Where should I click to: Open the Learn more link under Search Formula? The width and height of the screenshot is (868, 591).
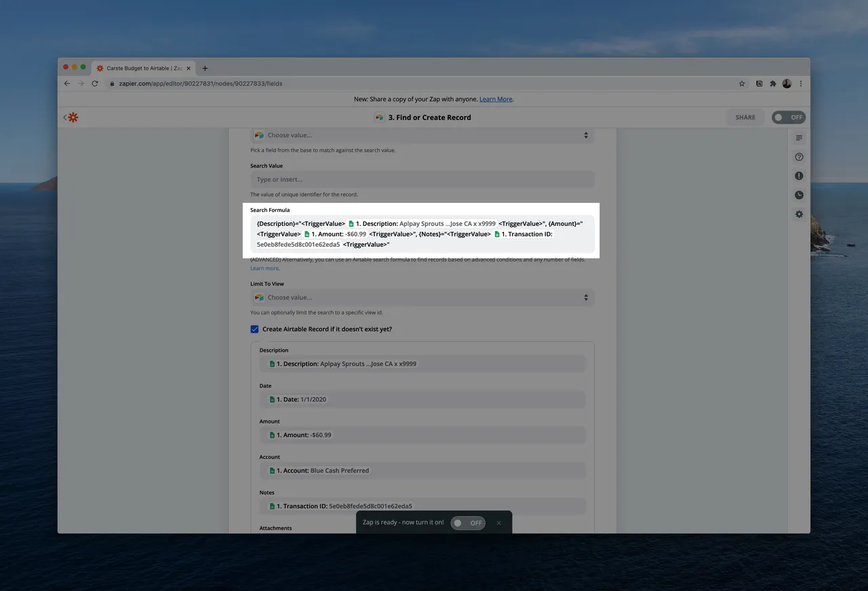(264, 268)
